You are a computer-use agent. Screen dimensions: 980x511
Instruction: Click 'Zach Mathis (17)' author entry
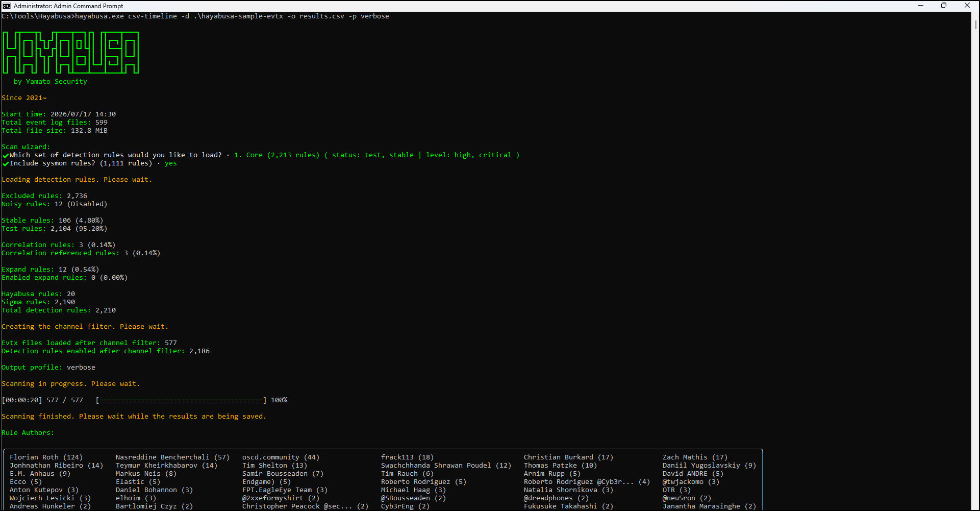tap(695, 457)
